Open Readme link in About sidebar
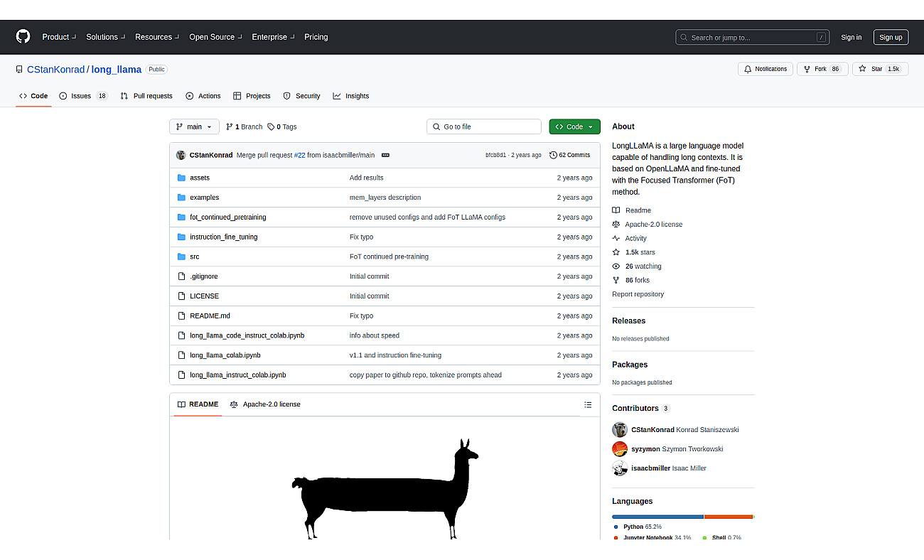 click(x=631, y=210)
